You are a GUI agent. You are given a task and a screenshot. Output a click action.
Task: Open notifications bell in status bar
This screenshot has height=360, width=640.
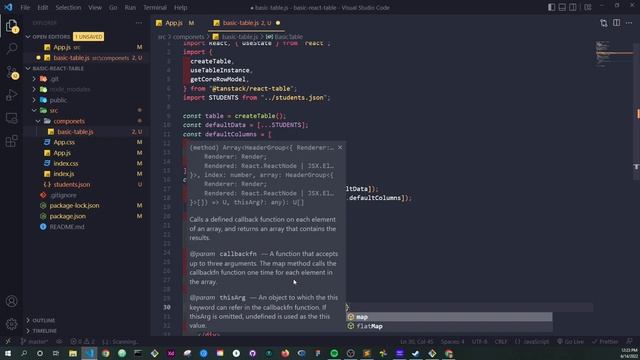tap(630, 341)
